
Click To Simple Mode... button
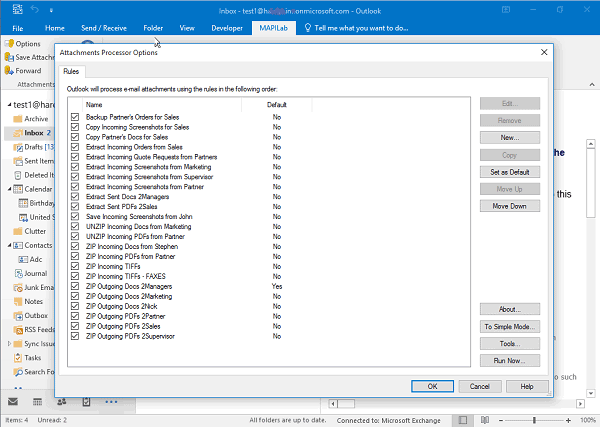(510, 327)
